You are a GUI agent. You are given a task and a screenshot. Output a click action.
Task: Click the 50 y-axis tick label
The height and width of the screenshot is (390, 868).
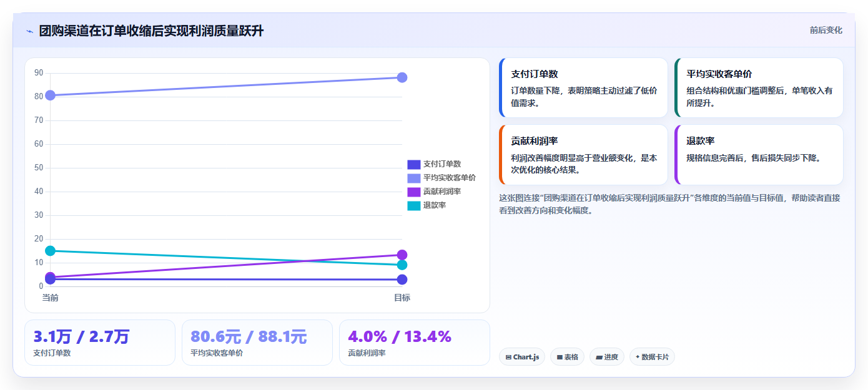(39, 168)
